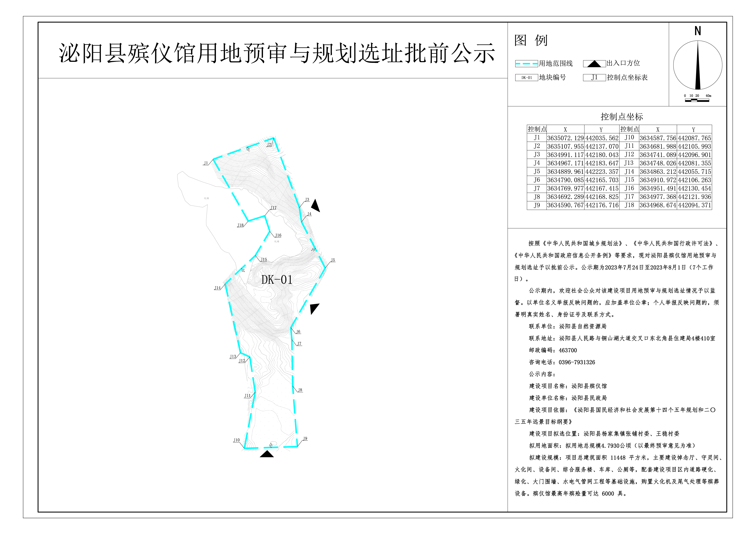Click table cell 3634968.674
Image resolution: width=756 pixels, height=534 pixels.
(x=658, y=205)
